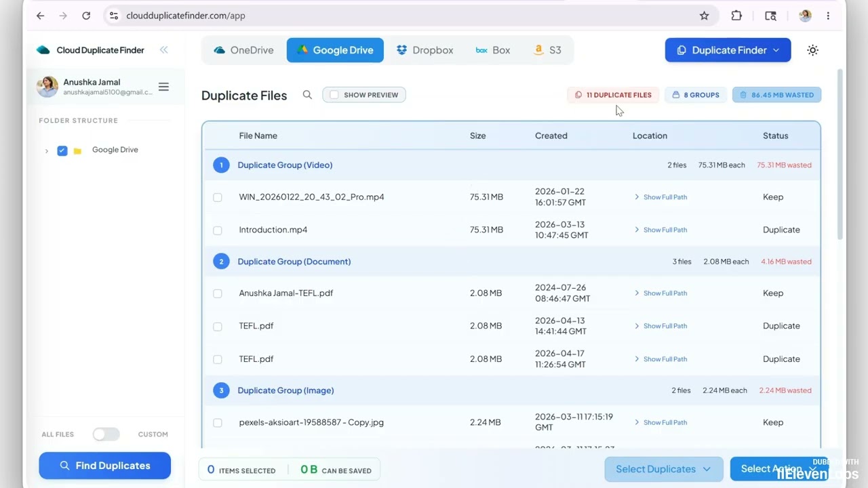Collapse sidebar with the double chevron icon

click(163, 50)
